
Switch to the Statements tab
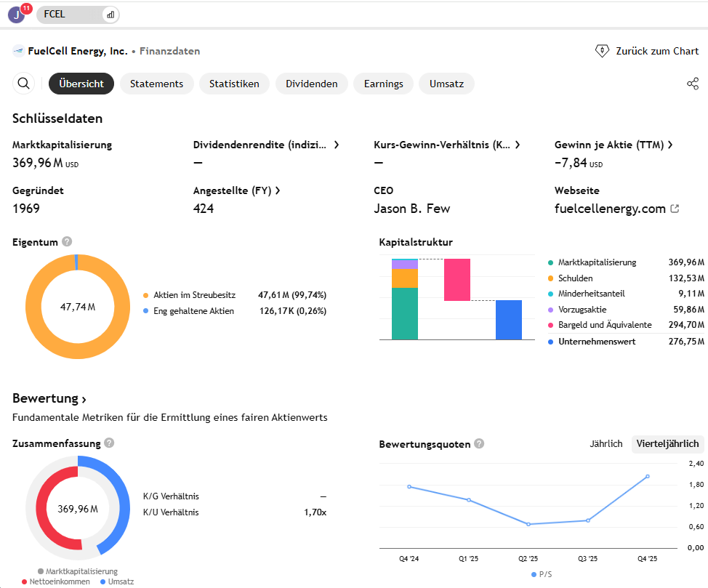point(156,84)
